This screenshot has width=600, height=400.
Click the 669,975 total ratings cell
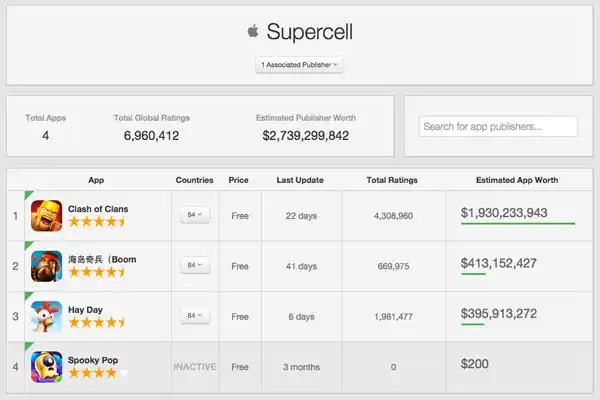pyautogui.click(x=393, y=266)
